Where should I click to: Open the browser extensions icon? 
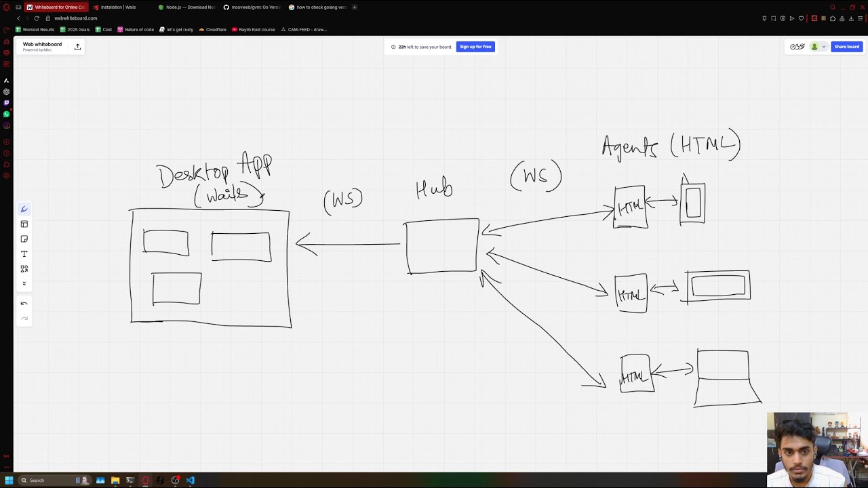point(833,18)
